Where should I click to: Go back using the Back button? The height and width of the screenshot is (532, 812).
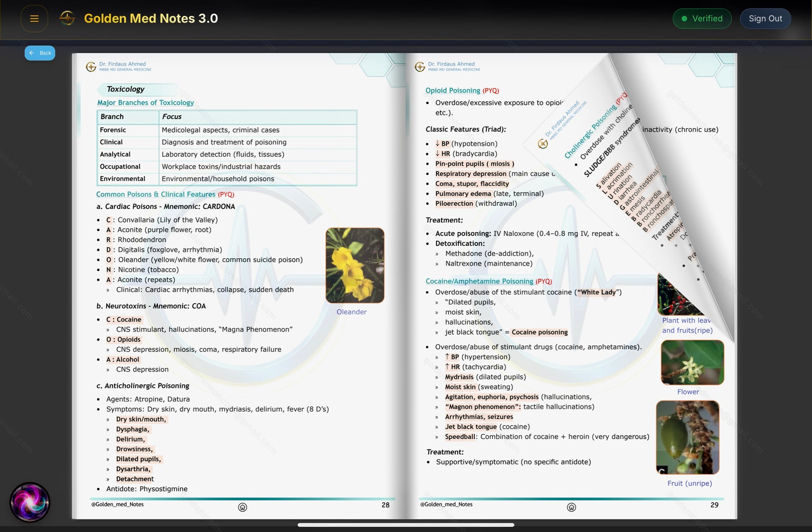pyautogui.click(x=40, y=53)
